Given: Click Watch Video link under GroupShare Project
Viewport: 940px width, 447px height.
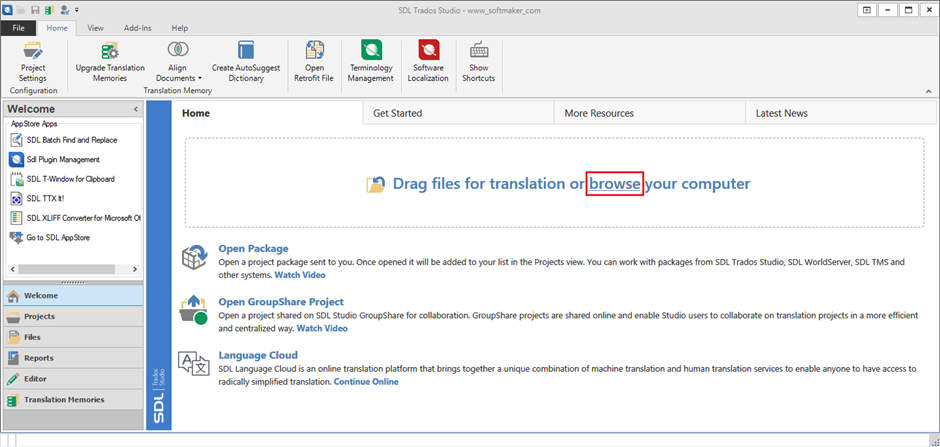Looking at the screenshot, I should (x=322, y=328).
